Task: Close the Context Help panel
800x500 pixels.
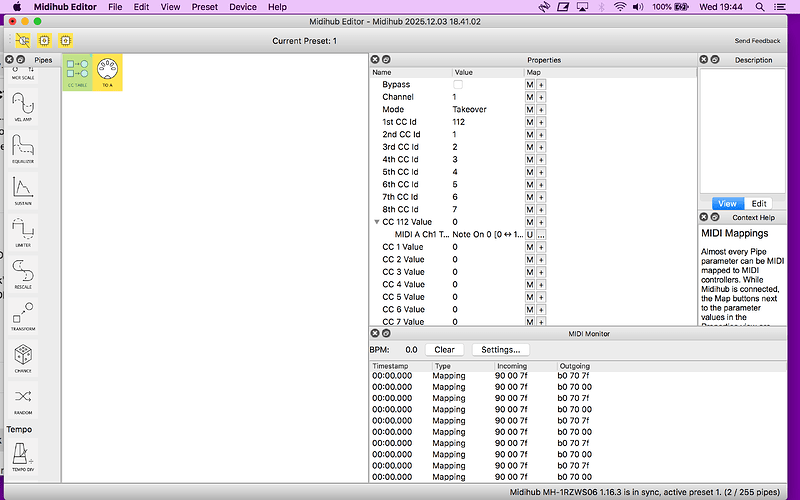Action: (x=704, y=217)
